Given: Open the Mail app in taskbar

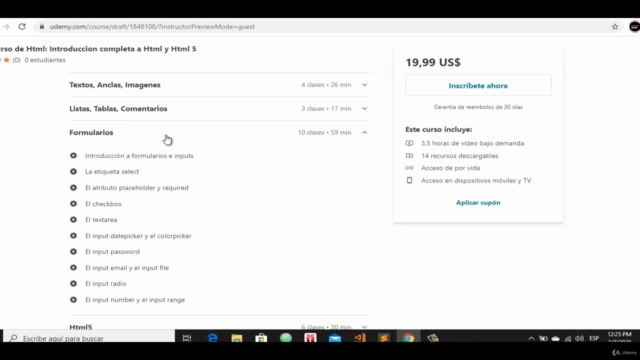Looking at the screenshot, I should (335, 338).
